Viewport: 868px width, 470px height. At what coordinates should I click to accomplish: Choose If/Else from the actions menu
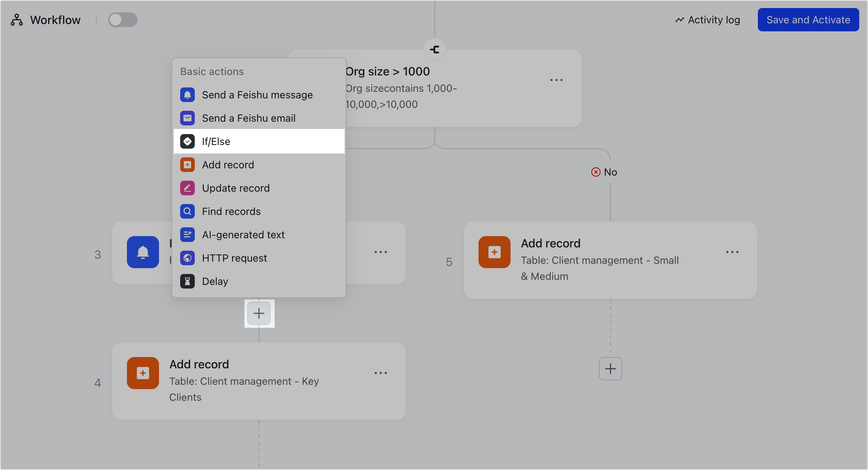(x=216, y=141)
